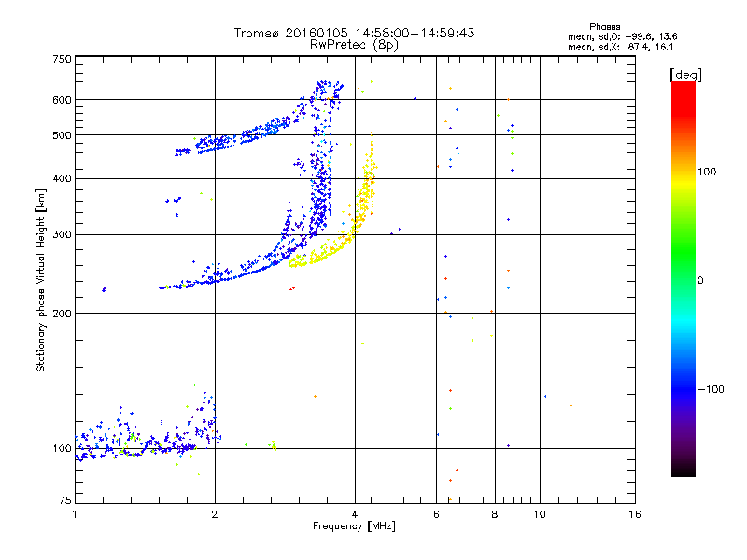Screen dimensions: 747x560
Task: Select the 'mean, sd,X: 87.4, 16.1' line
Action: [x=620, y=47]
